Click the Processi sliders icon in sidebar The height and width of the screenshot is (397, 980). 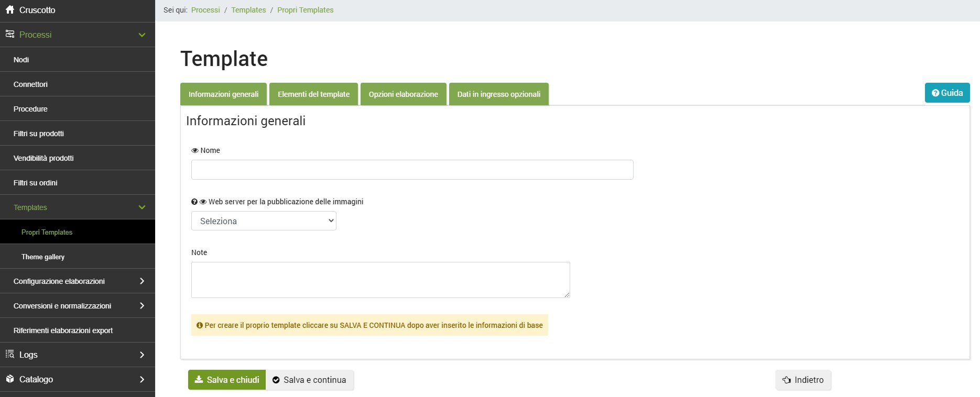(x=10, y=35)
